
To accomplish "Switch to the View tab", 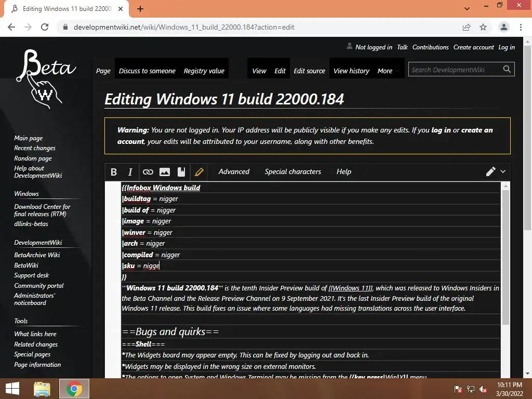I will coord(259,71).
